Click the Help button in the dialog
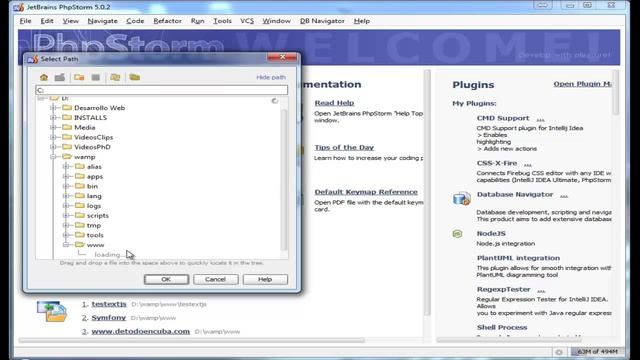 pyautogui.click(x=265, y=280)
